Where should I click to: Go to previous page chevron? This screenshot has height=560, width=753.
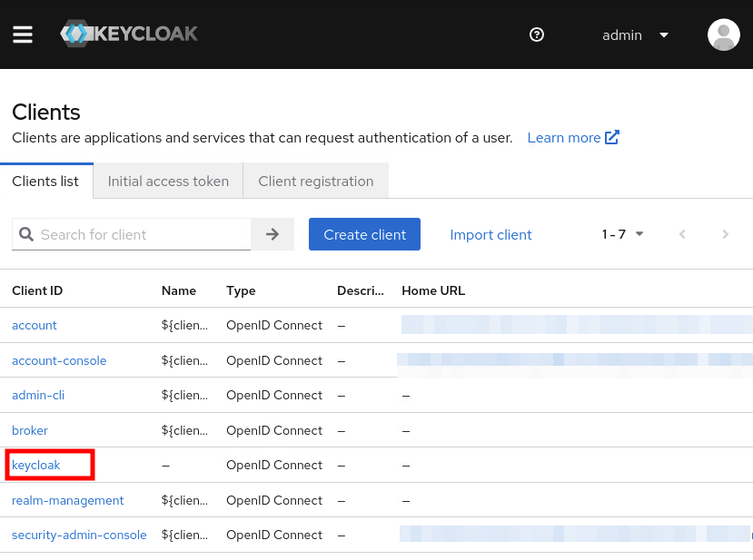point(682,234)
